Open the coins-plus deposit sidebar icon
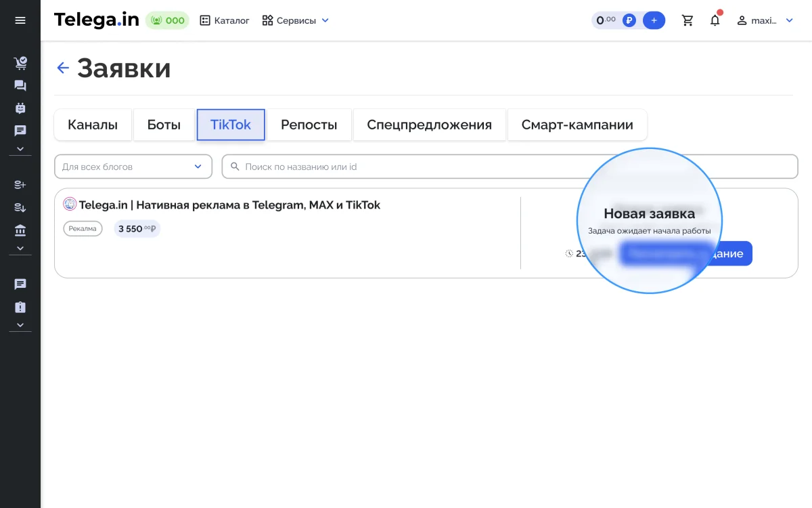The height and width of the screenshot is (508, 812). [20, 184]
